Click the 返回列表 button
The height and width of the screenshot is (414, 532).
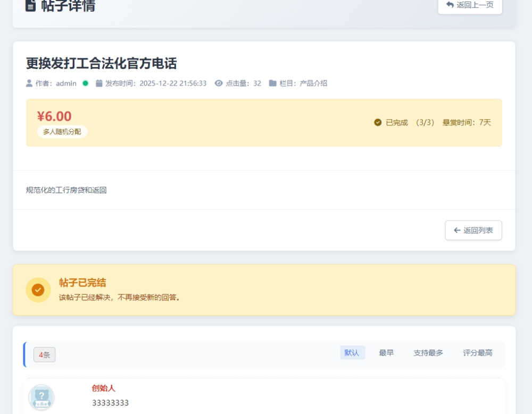473,231
